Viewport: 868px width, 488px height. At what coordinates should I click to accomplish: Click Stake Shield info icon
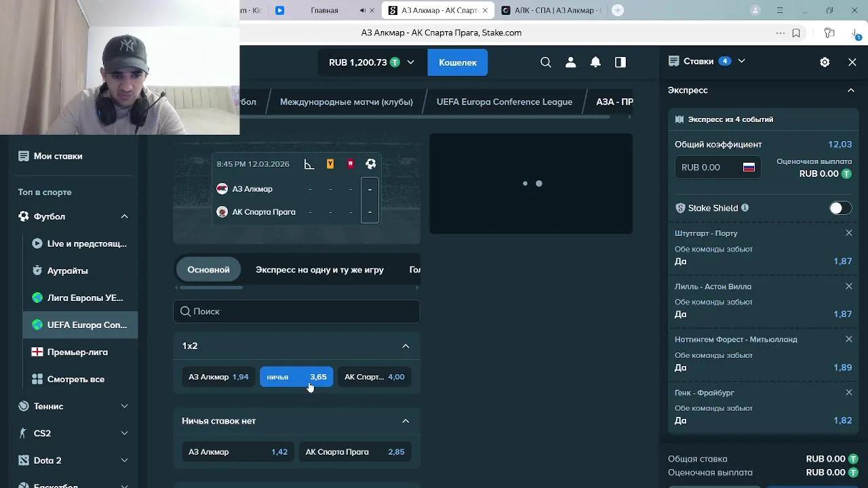[745, 208]
